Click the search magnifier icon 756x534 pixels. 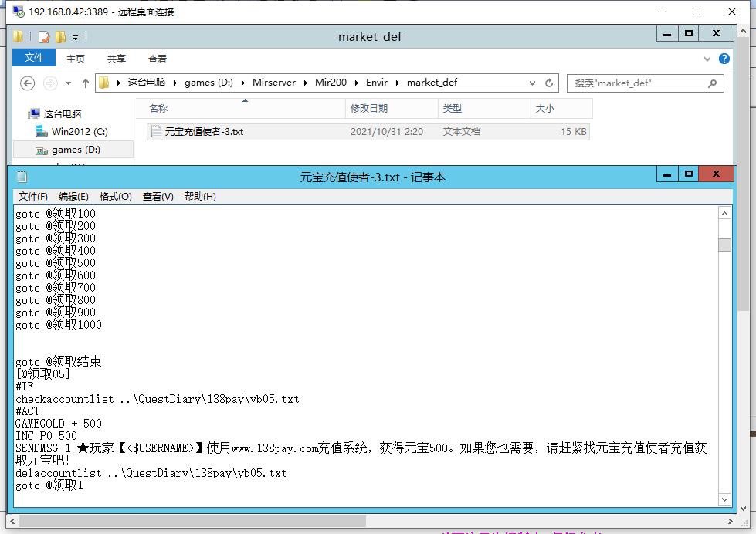pos(712,83)
